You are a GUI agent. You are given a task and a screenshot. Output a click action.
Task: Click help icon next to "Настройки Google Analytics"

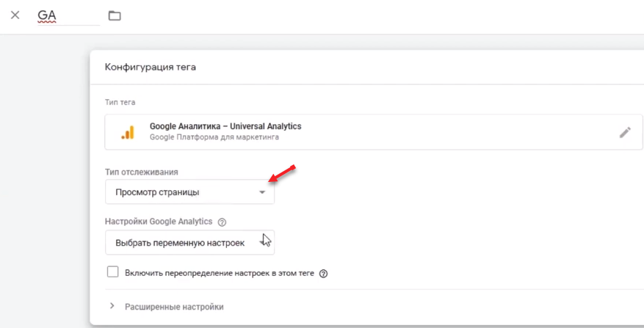pyautogui.click(x=222, y=222)
